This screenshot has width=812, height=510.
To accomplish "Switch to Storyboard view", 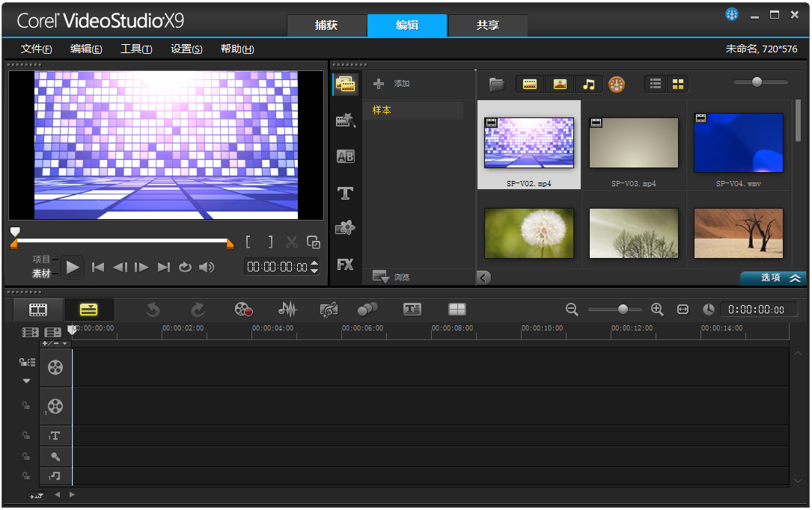I will (38, 310).
